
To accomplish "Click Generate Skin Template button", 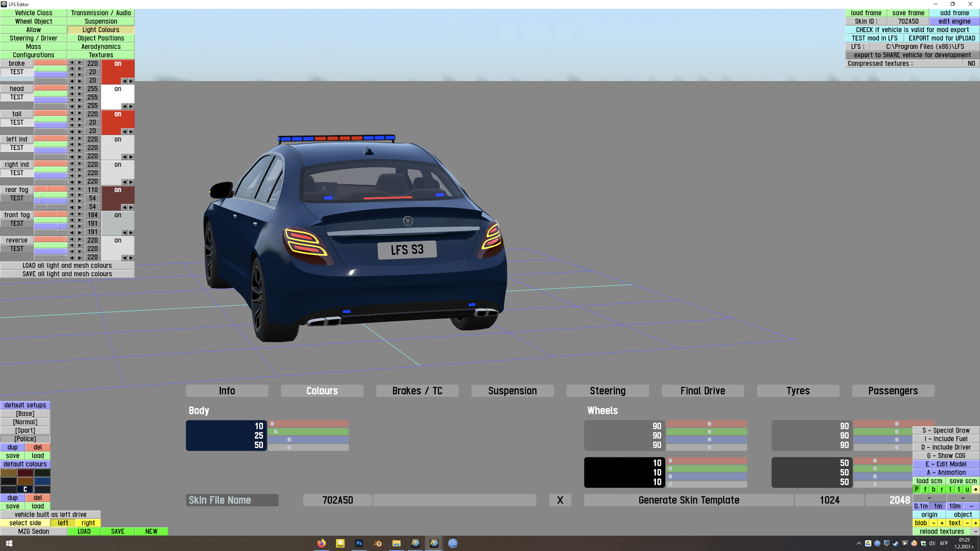I will (x=689, y=500).
